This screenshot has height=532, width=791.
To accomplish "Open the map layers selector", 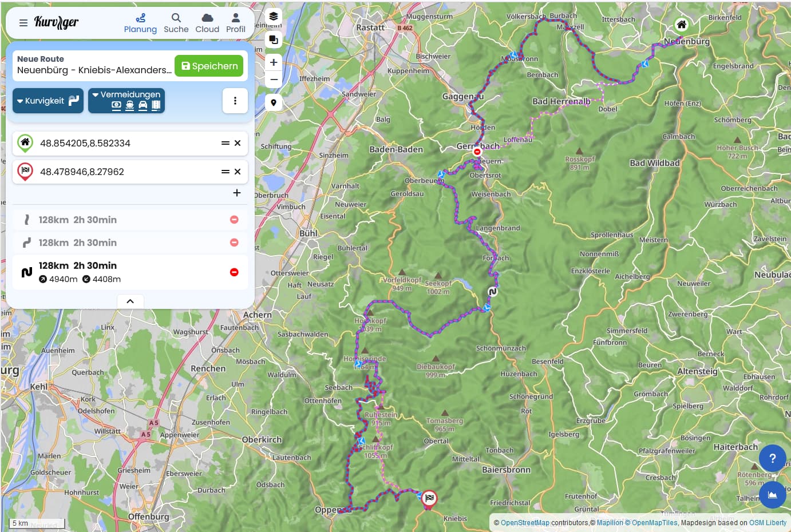I will pyautogui.click(x=274, y=17).
